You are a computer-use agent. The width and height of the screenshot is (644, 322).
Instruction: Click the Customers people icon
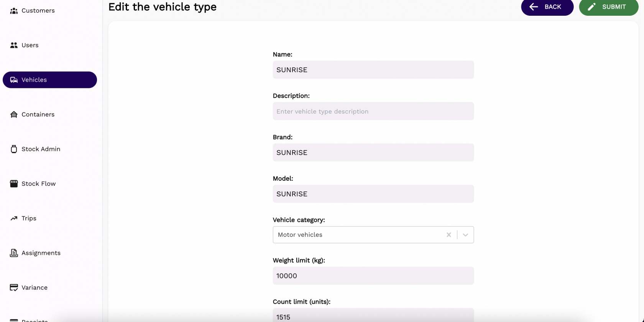[x=14, y=11]
